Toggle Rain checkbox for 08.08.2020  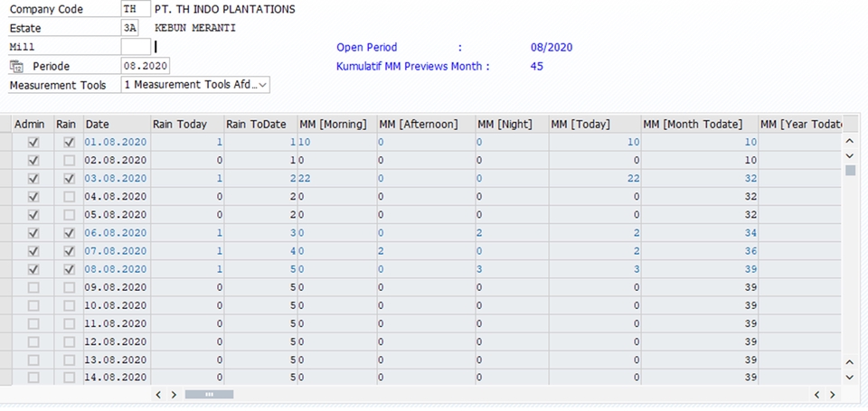pos(70,269)
